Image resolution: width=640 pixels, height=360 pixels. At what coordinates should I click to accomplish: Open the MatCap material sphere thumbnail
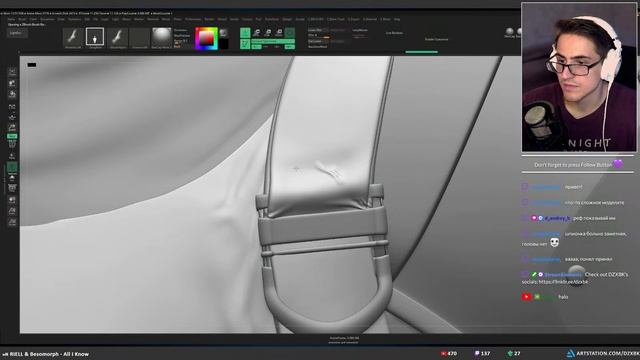pos(162,38)
